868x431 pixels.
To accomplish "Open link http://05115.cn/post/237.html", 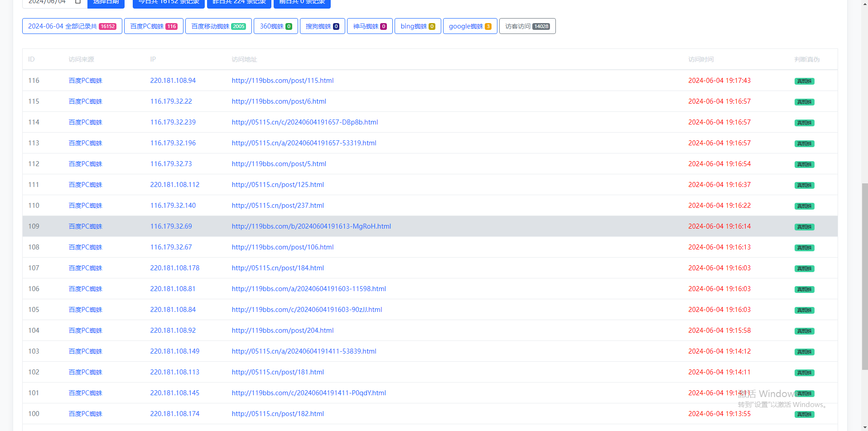I will coord(278,206).
